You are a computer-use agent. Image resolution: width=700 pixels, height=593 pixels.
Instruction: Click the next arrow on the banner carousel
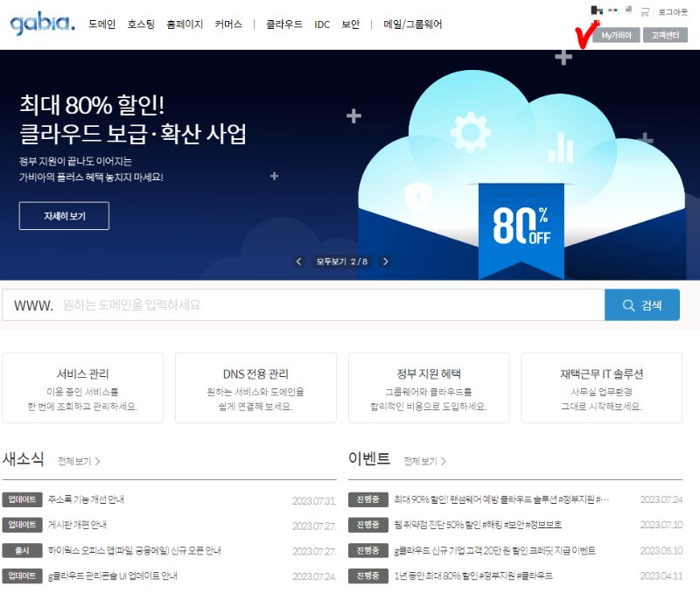pos(385,261)
